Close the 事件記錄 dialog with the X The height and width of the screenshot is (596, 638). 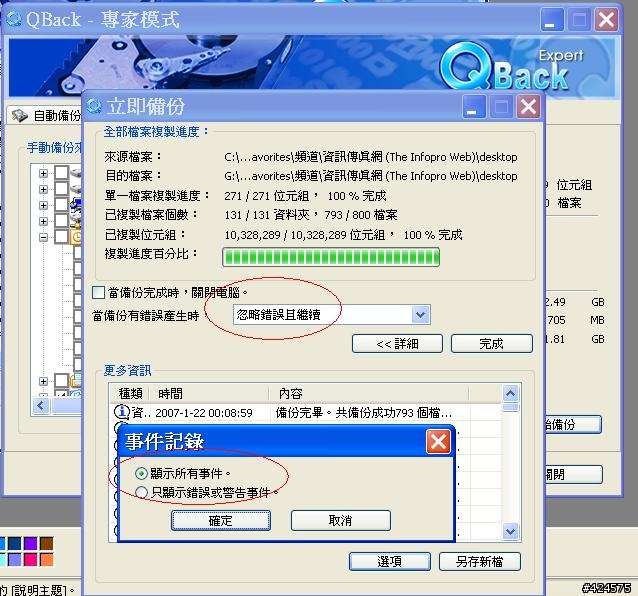pyautogui.click(x=438, y=442)
